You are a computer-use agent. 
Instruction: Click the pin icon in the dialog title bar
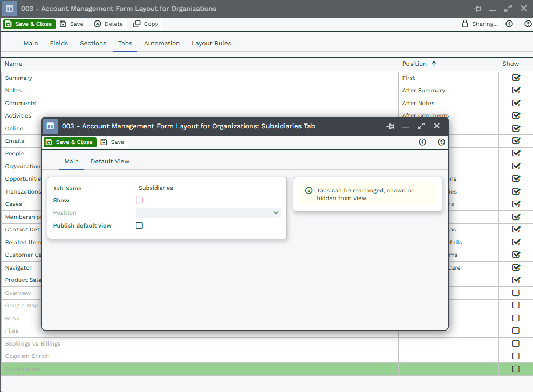391,126
